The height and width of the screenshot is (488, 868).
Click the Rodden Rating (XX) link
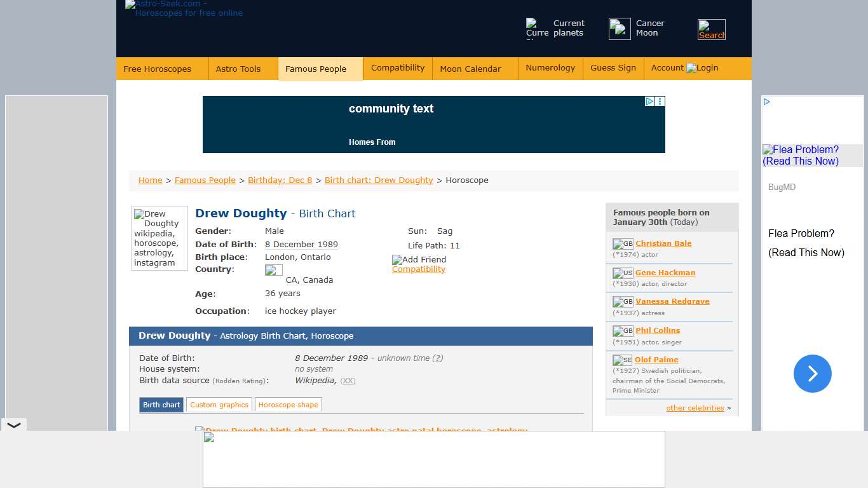348,381
